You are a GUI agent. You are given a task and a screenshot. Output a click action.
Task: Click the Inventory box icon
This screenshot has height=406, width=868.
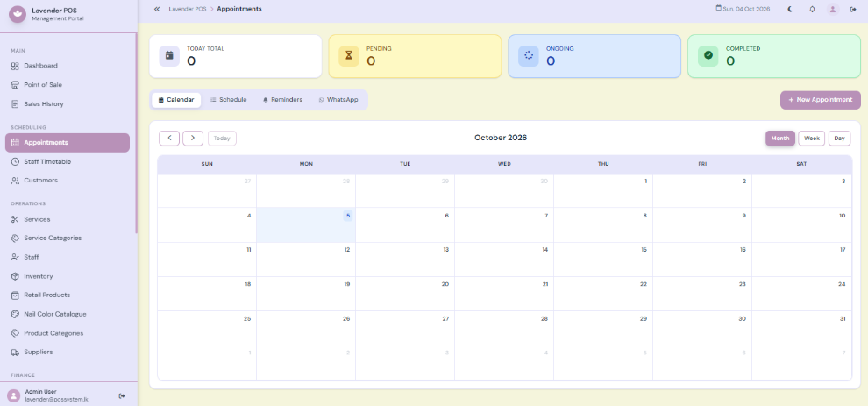[15, 276]
